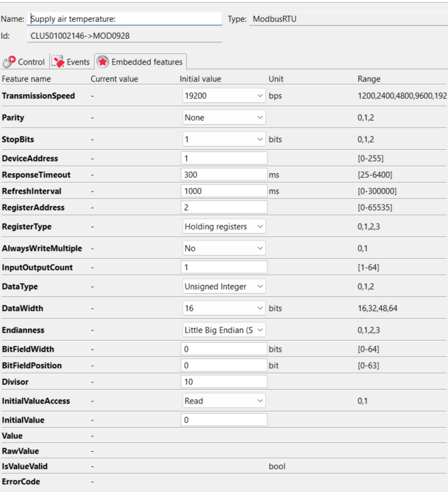
Task: Click the Control tab hand icon
Action: pos(9,62)
